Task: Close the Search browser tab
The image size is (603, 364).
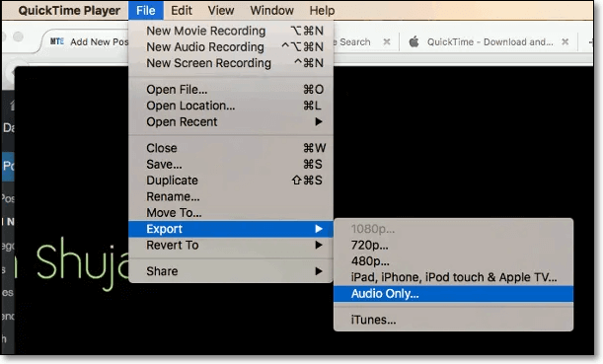Action: coord(387,41)
